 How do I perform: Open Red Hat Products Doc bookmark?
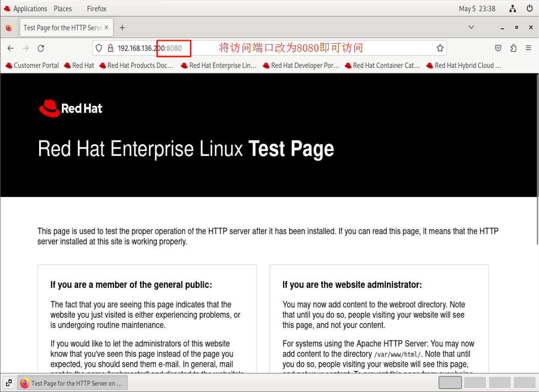pyautogui.click(x=136, y=65)
